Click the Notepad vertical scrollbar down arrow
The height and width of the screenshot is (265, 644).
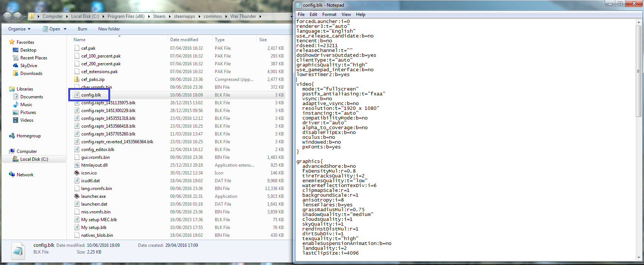[638, 257]
